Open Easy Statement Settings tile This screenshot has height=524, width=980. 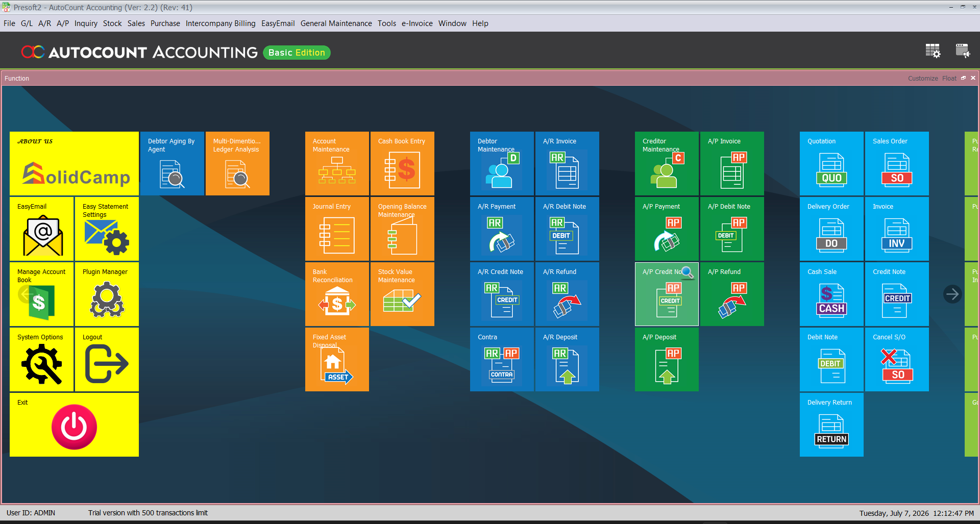click(107, 229)
